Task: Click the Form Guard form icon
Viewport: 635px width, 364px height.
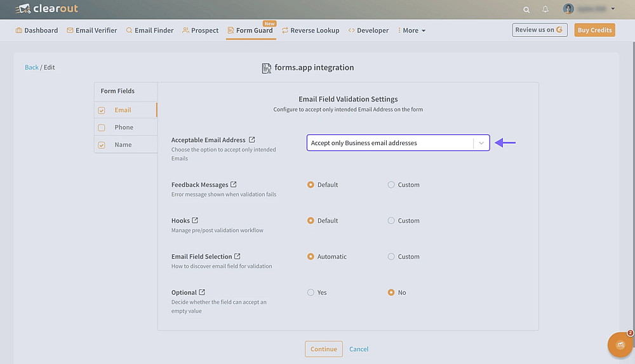Action: (x=231, y=30)
